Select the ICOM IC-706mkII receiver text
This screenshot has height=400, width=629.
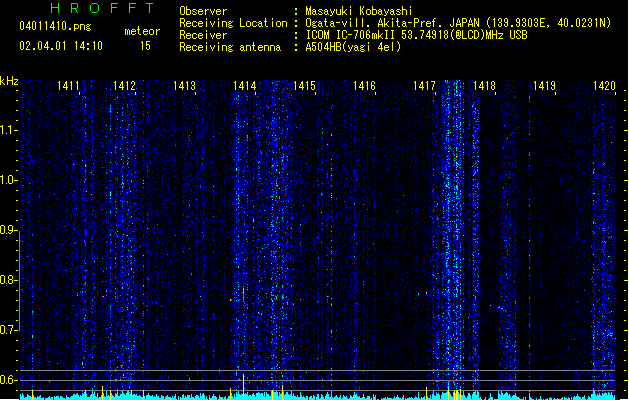[x=416, y=35]
